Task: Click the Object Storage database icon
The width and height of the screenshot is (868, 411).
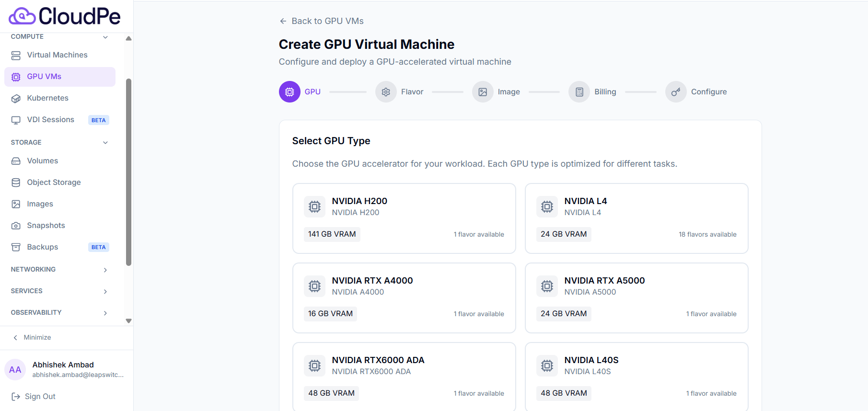Action: pyautogui.click(x=16, y=183)
